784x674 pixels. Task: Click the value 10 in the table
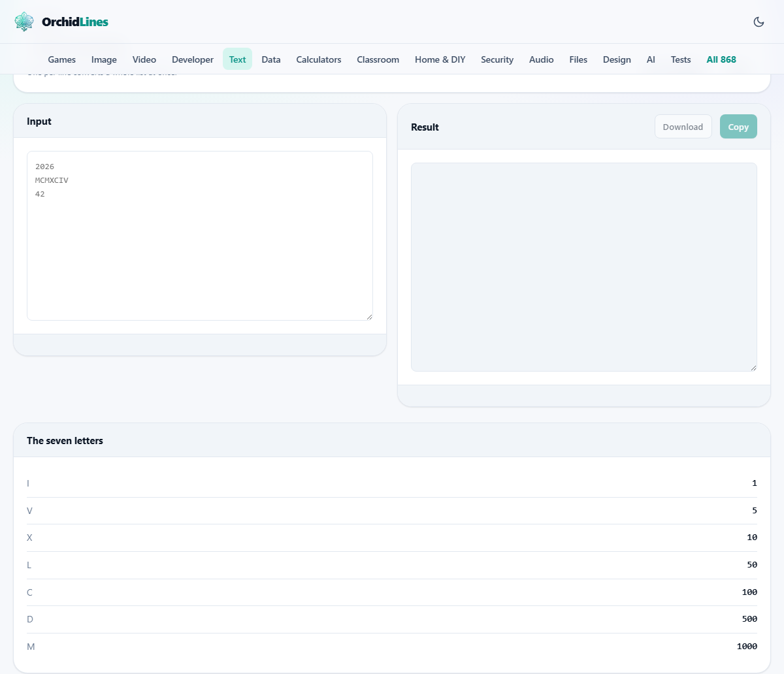(752, 538)
